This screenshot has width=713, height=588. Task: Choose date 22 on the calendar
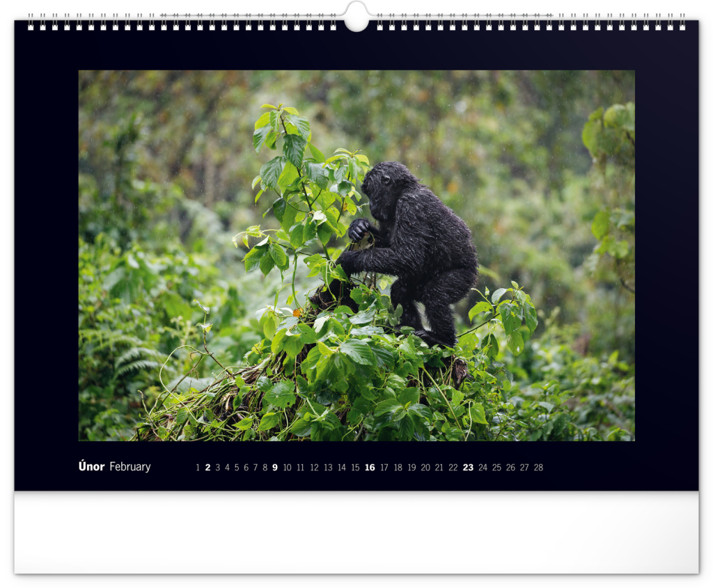(453, 468)
